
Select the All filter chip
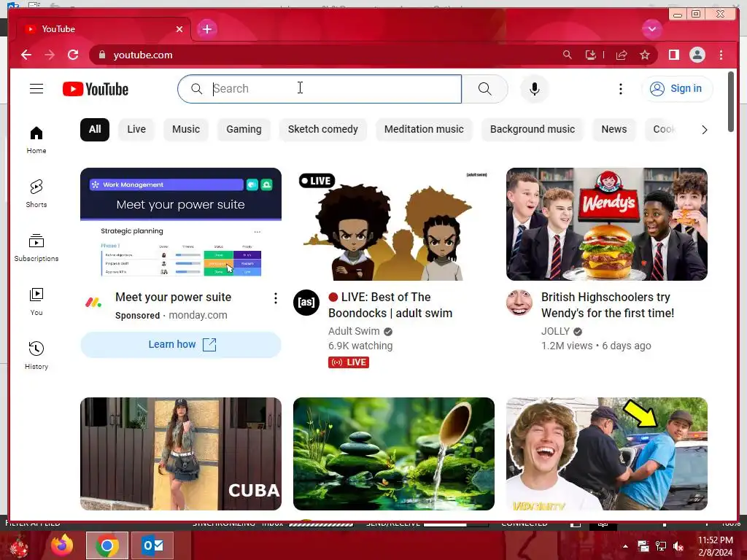95,130
